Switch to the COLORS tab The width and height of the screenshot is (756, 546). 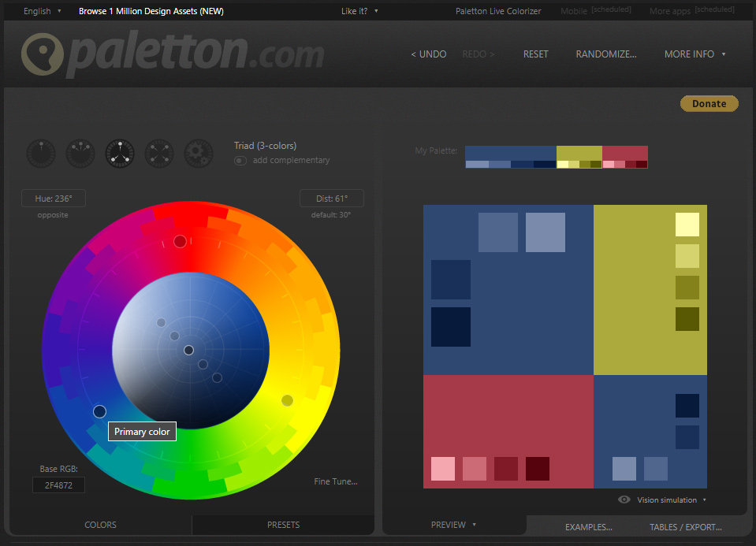point(100,525)
